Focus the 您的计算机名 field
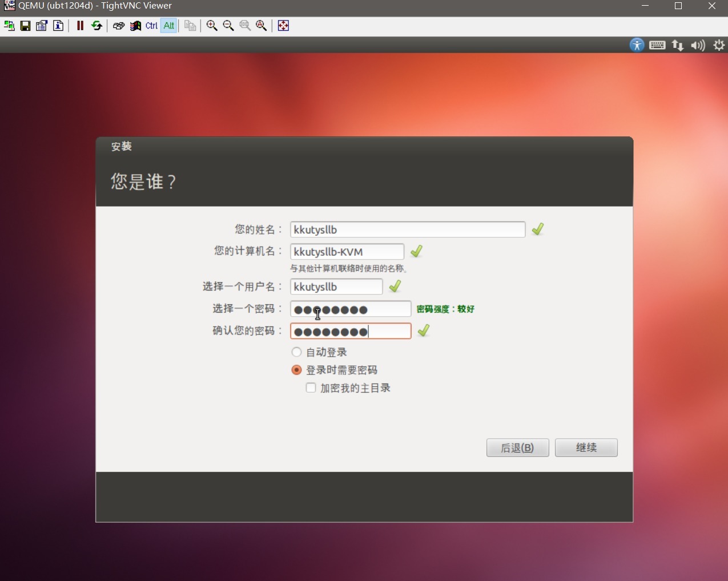 [347, 252]
